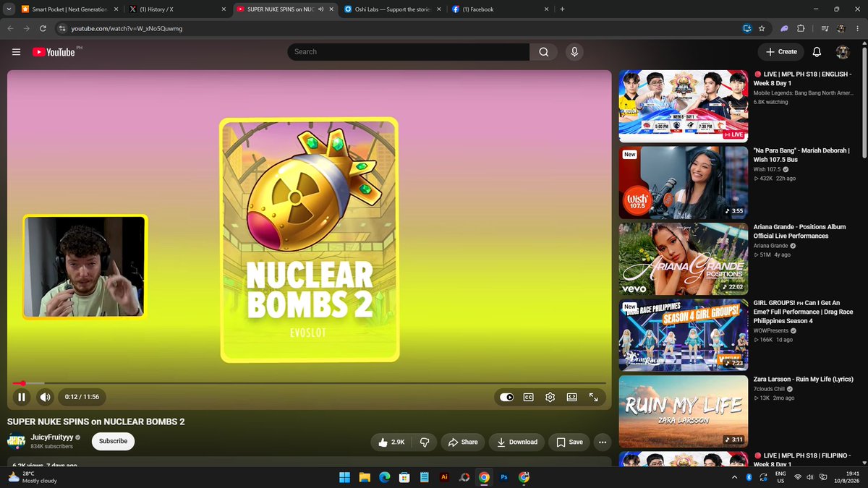The image size is (868, 488).
Task: Open Ariana Grande Positions Album thumbnail
Action: click(684, 258)
